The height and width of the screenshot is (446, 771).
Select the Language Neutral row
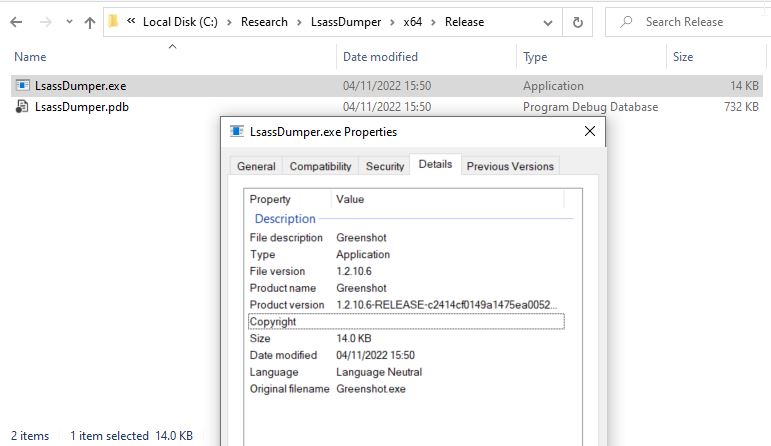406,372
